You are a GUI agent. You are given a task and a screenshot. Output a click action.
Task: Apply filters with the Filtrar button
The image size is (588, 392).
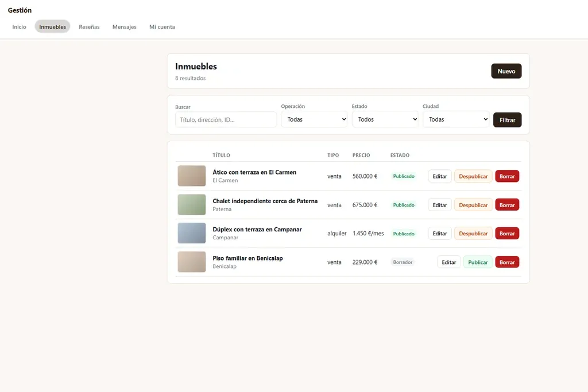(507, 120)
